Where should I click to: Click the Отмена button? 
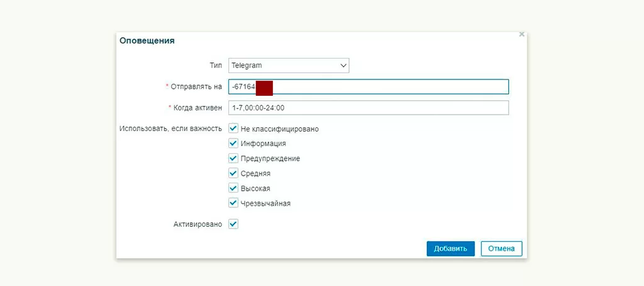(x=501, y=248)
